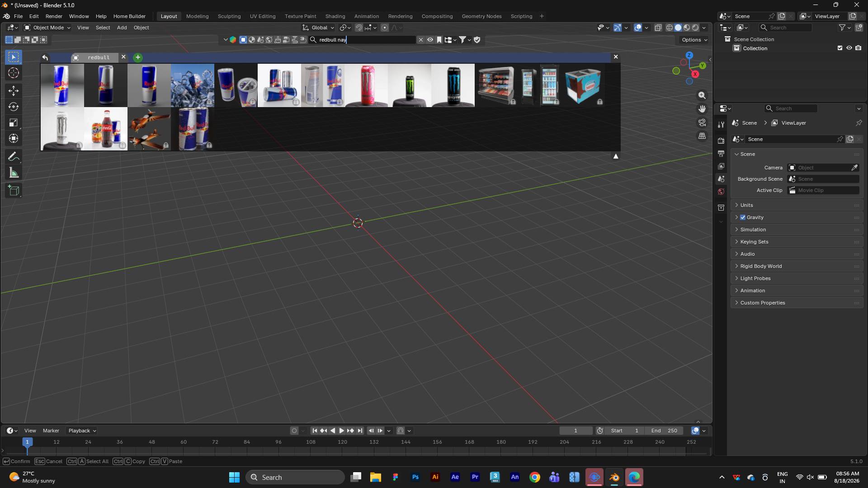Open the viewport Options button
Viewport: 868px width, 488px height.
[694, 40]
